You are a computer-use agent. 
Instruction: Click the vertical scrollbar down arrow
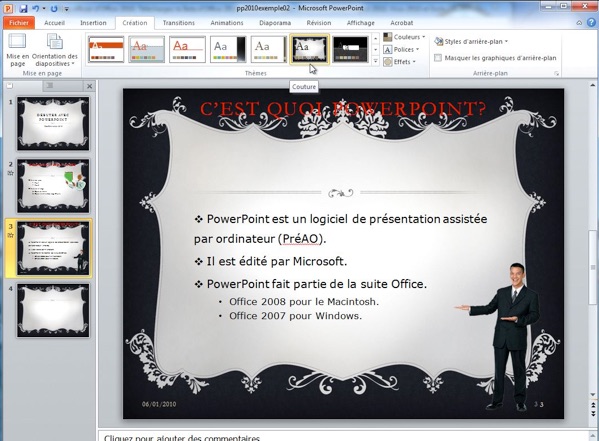(x=593, y=394)
